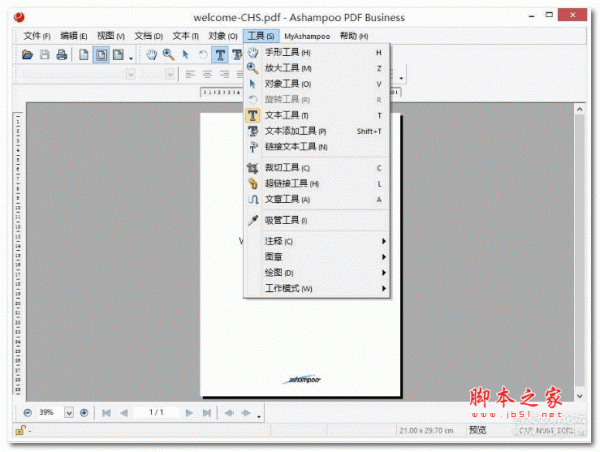The height and width of the screenshot is (452, 600).
Task: Click the Save disk toolbar icon
Action: coord(45,55)
